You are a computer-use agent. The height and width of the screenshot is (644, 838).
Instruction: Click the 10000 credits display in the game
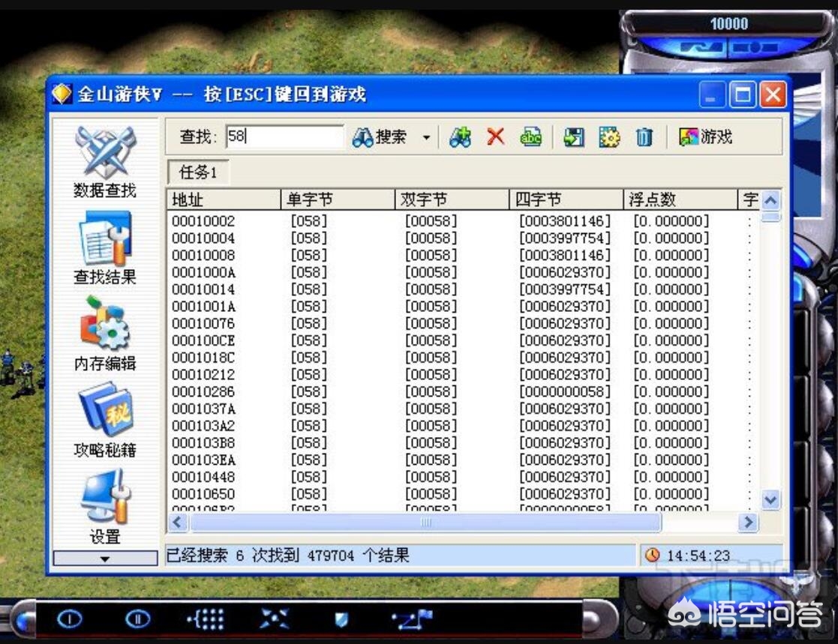coord(729,23)
